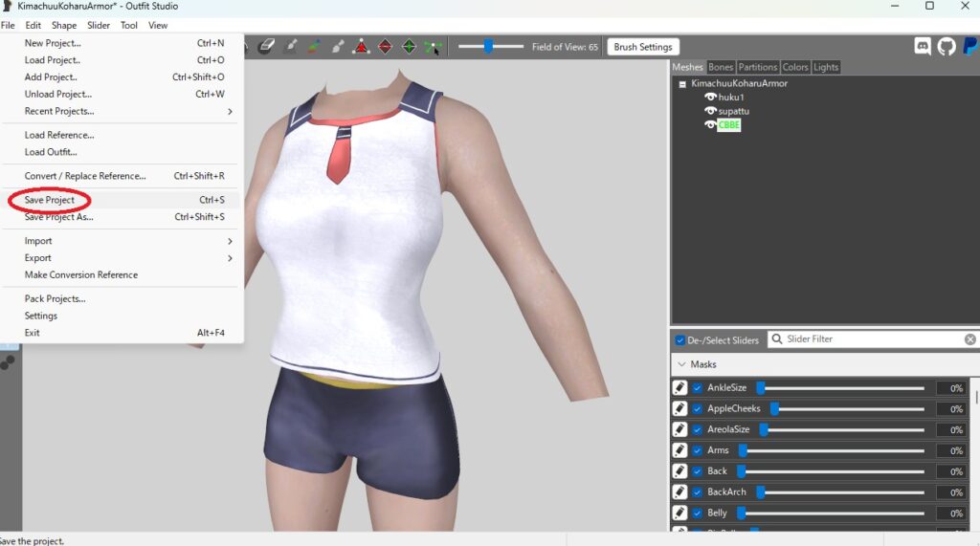
Task: Expand the Masks section chevron
Action: pos(681,364)
